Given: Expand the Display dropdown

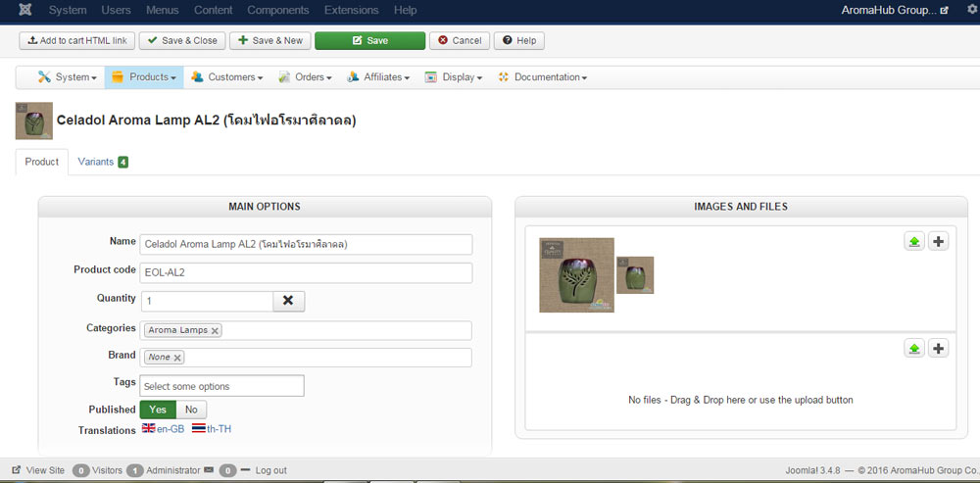Looking at the screenshot, I should coord(453,76).
